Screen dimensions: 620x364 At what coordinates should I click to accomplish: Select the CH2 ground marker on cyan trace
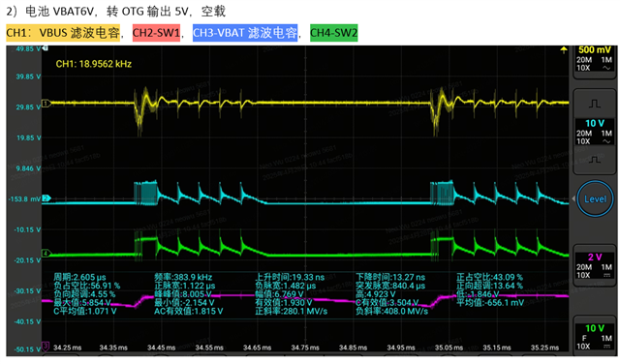tap(46, 198)
